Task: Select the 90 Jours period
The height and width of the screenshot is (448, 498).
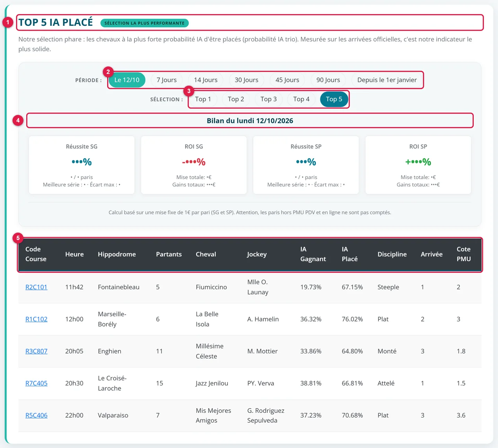Action: click(328, 80)
